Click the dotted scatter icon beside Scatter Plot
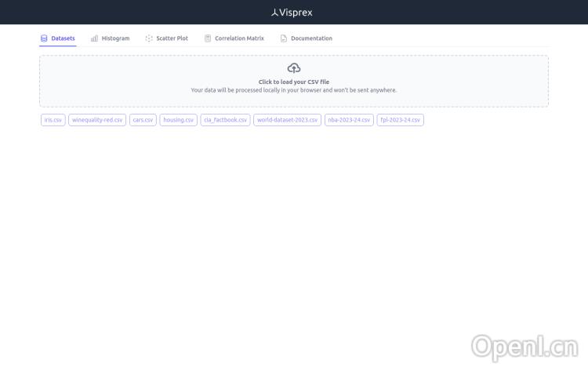 (149, 38)
